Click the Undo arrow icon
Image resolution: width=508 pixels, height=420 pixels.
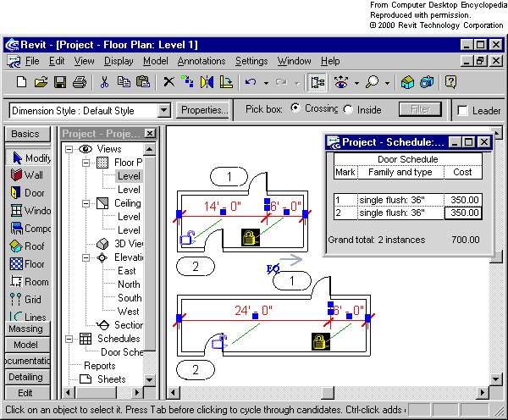251,82
